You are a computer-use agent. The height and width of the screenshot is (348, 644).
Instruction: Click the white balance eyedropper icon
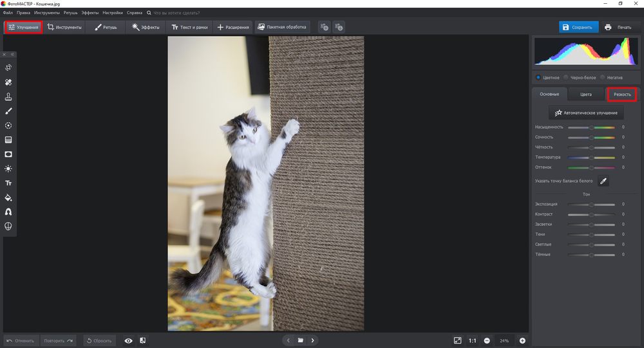point(603,181)
